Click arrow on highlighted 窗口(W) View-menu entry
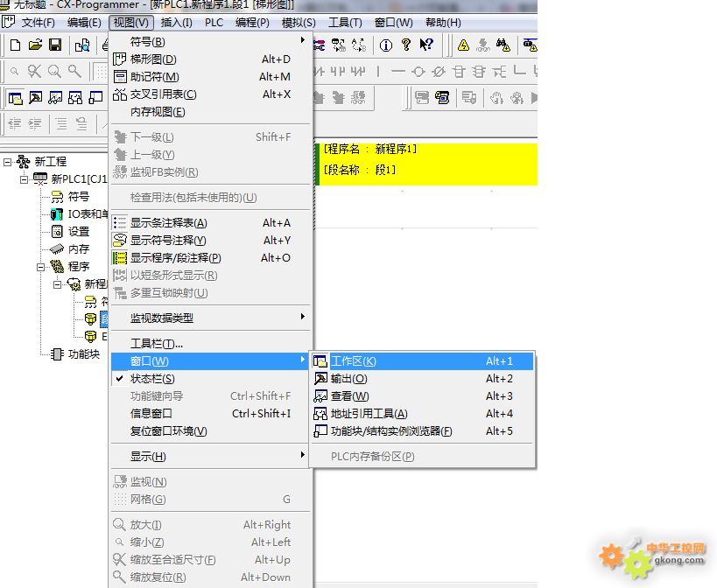Image resolution: width=717 pixels, height=588 pixels. point(302,360)
